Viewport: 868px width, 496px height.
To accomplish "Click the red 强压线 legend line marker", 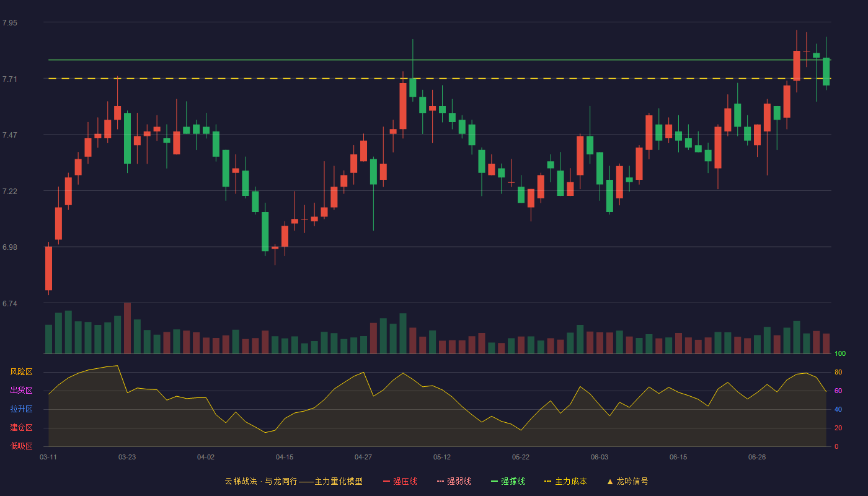I will point(387,481).
